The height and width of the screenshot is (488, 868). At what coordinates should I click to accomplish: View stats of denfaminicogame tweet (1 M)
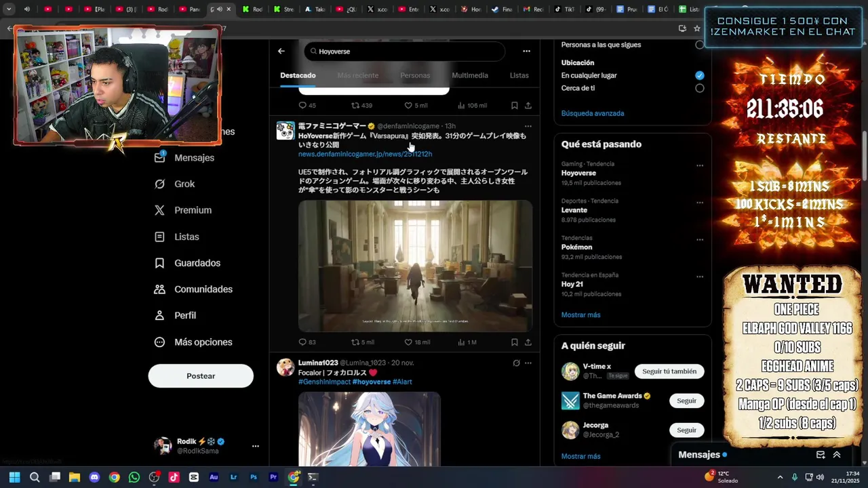coord(467,342)
